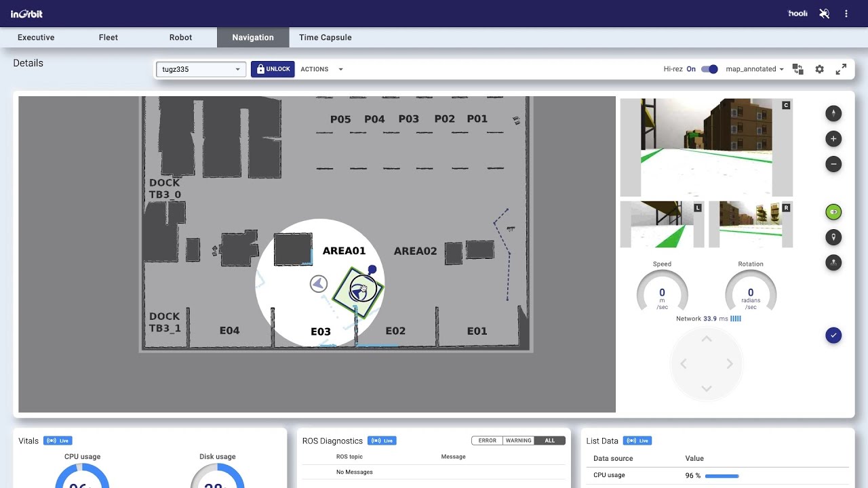Click the P05 position label

(x=340, y=119)
